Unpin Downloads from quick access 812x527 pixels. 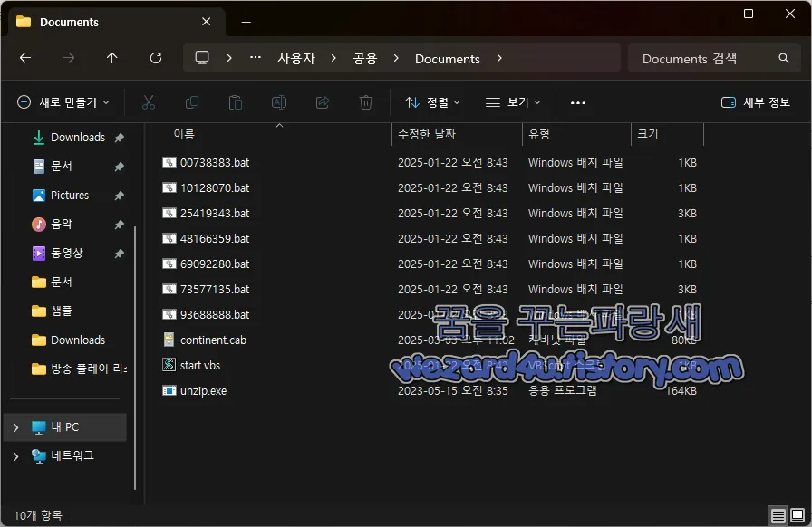(119, 138)
